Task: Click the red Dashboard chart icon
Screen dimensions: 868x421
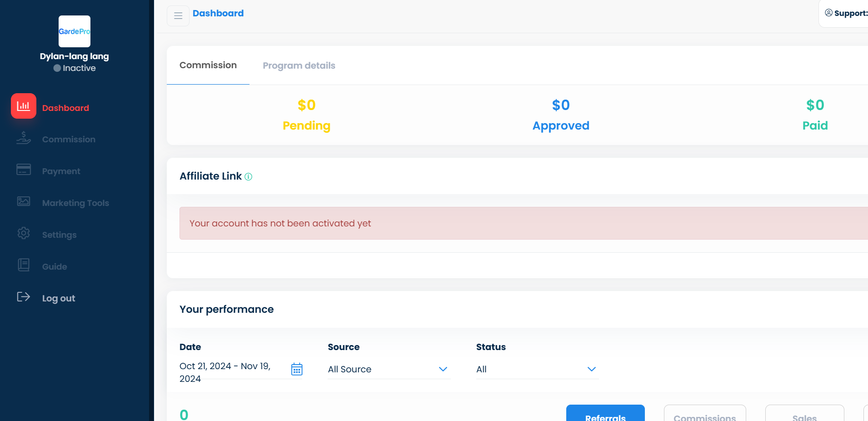Action: pyautogui.click(x=24, y=106)
